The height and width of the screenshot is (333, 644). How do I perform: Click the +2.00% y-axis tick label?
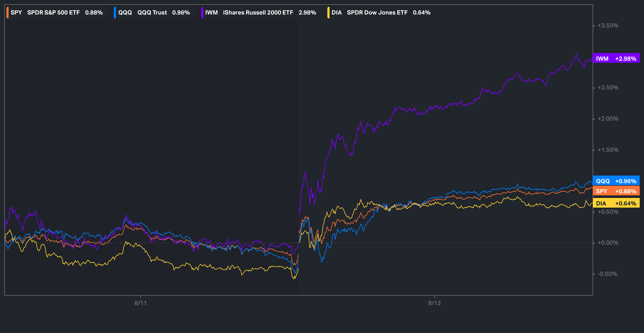click(x=608, y=119)
